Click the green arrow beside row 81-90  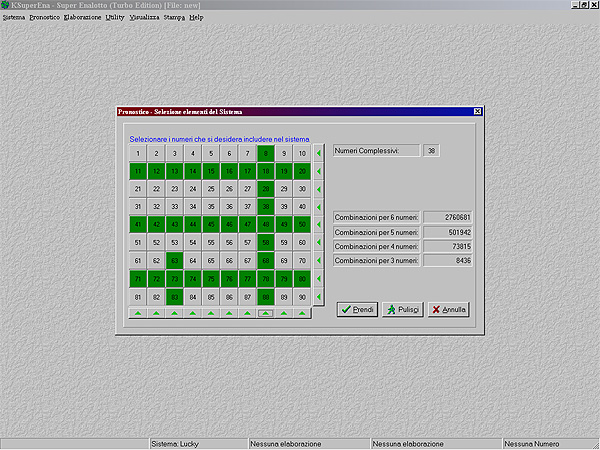pos(318,297)
